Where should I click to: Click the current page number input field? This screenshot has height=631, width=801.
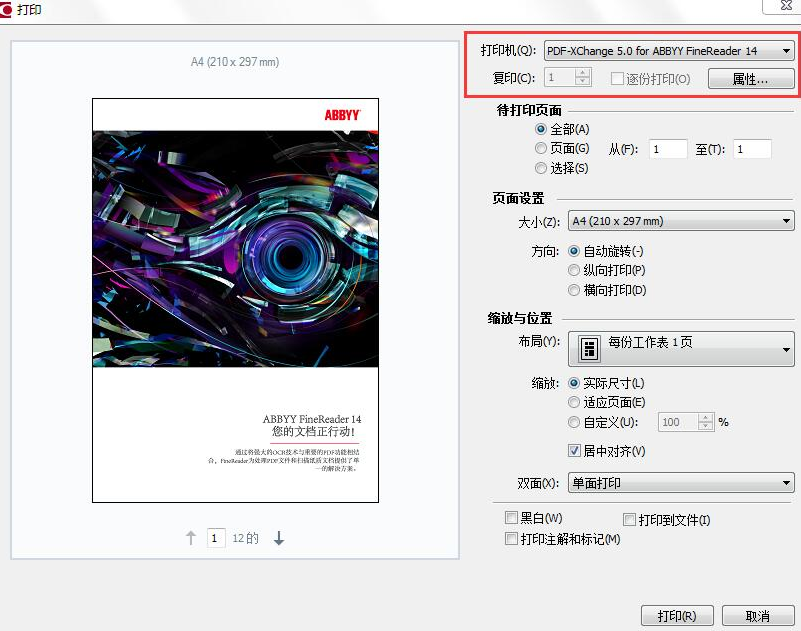(216, 538)
